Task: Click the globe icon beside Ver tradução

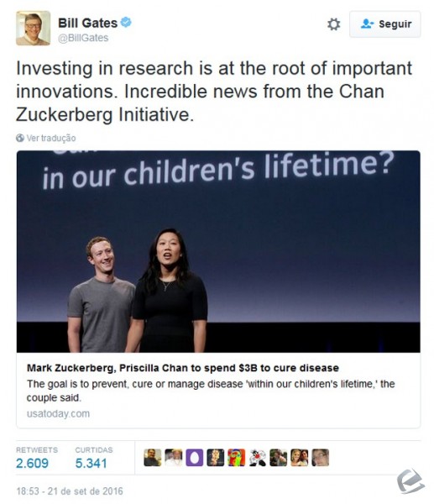Action: [x=20, y=138]
